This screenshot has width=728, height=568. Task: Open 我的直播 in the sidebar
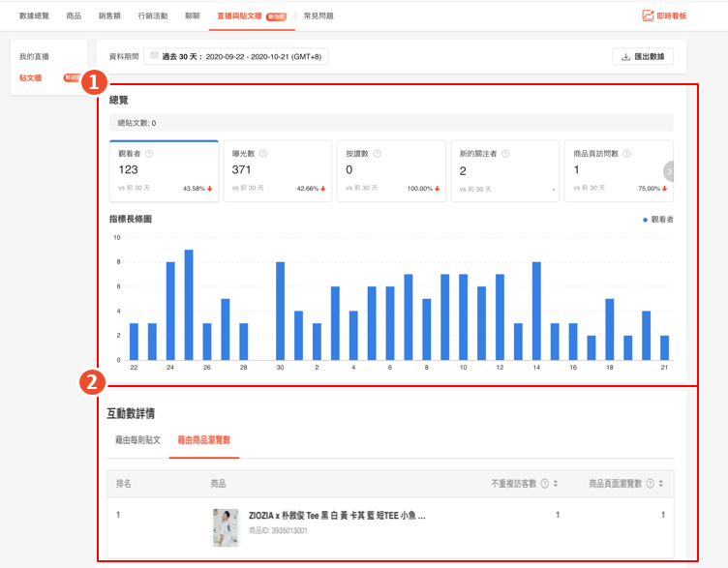34,57
